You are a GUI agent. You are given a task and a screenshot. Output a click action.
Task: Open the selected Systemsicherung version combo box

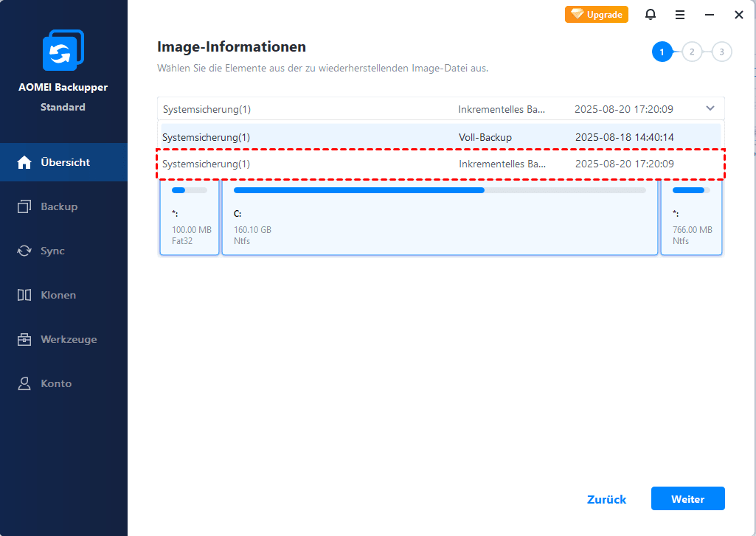tap(440, 109)
